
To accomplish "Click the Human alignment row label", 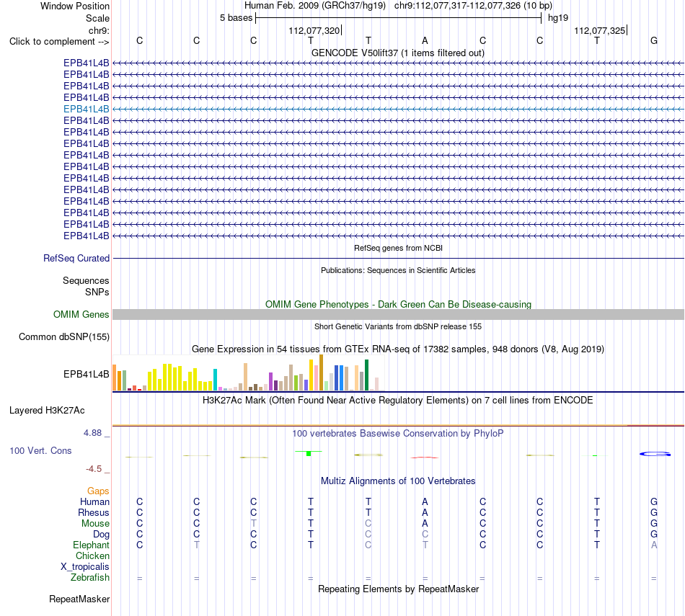I will pyautogui.click(x=94, y=502).
